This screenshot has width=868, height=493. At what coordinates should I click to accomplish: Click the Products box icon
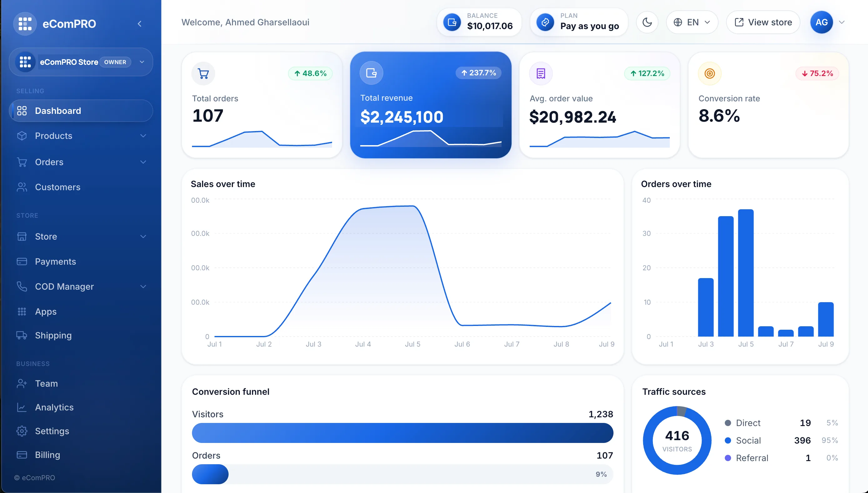(x=22, y=136)
